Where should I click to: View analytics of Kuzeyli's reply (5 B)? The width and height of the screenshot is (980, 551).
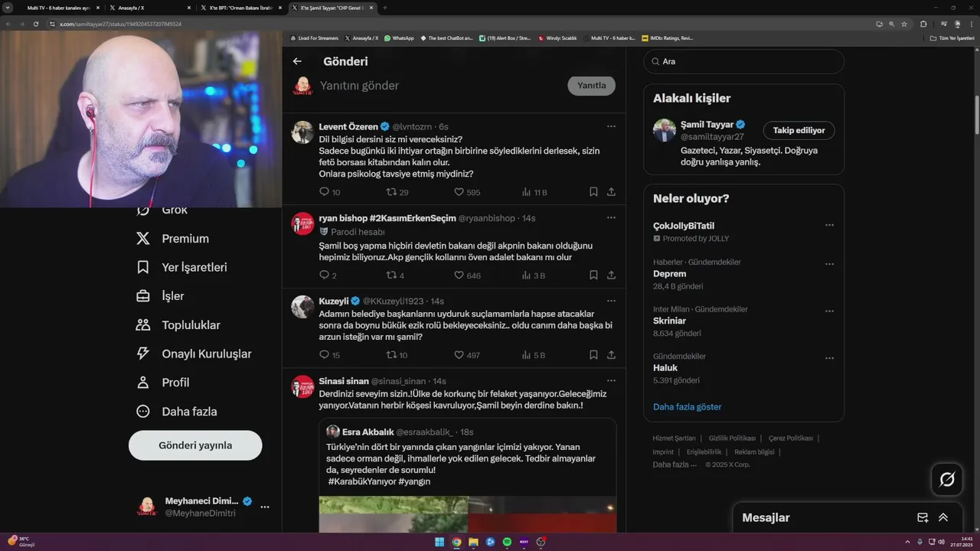coord(534,354)
